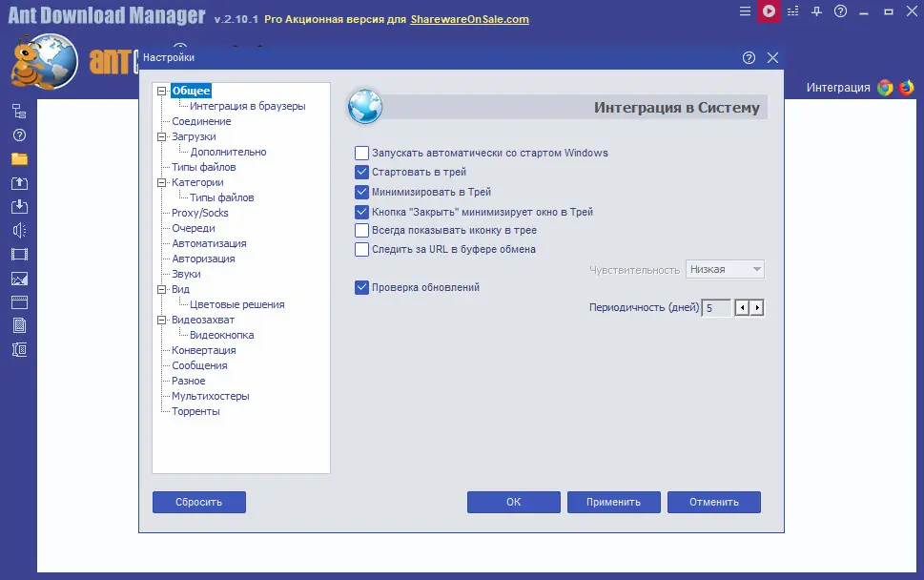Viewport: 924px width, 580px height.
Task: Select Торренты settings item
Action: (195, 412)
